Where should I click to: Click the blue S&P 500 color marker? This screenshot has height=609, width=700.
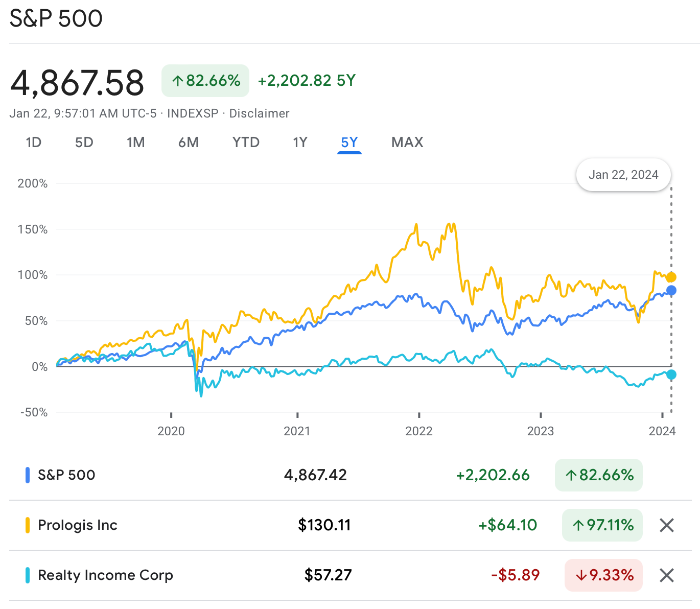click(28, 475)
